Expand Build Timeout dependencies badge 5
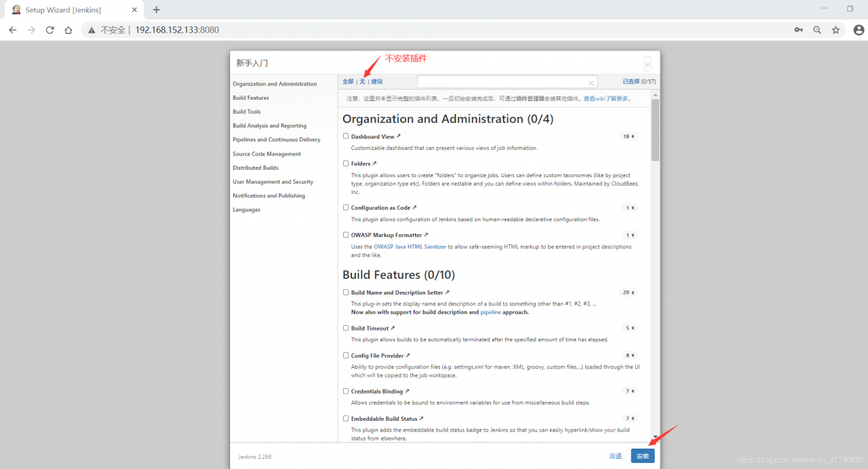Image resolution: width=868 pixels, height=469 pixels. coord(630,328)
